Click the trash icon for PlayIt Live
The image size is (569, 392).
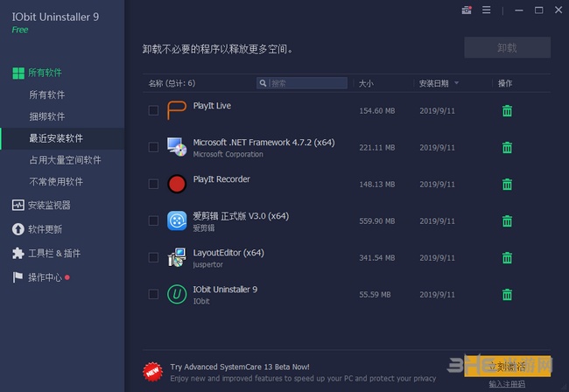507,110
